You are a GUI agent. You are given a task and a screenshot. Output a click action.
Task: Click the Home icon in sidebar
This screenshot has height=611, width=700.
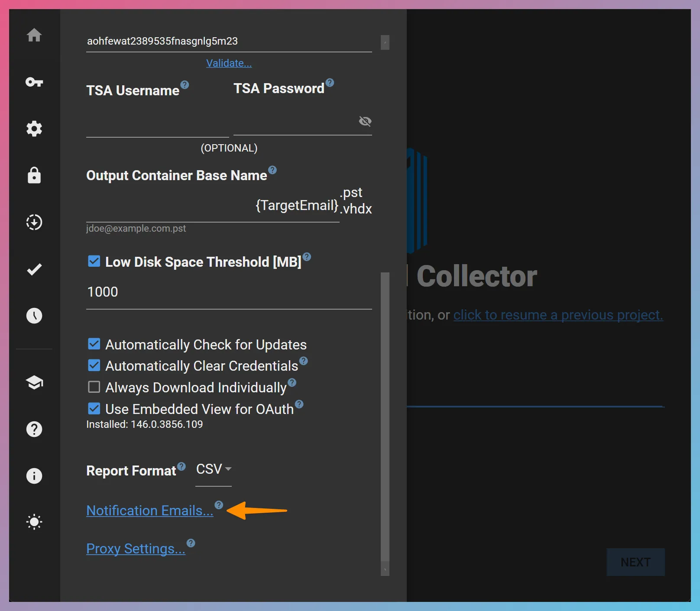(x=34, y=35)
